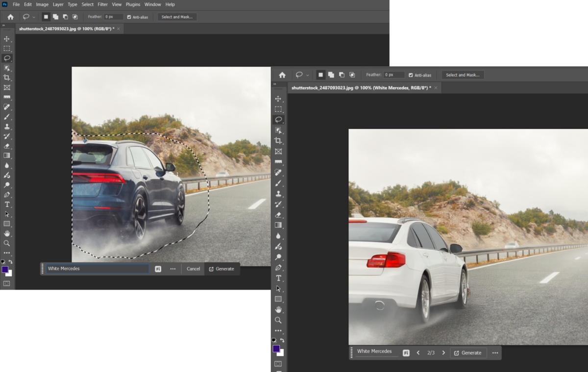Select Eraser tool in back window
Screen dimensions: 588x372
pos(7,146)
